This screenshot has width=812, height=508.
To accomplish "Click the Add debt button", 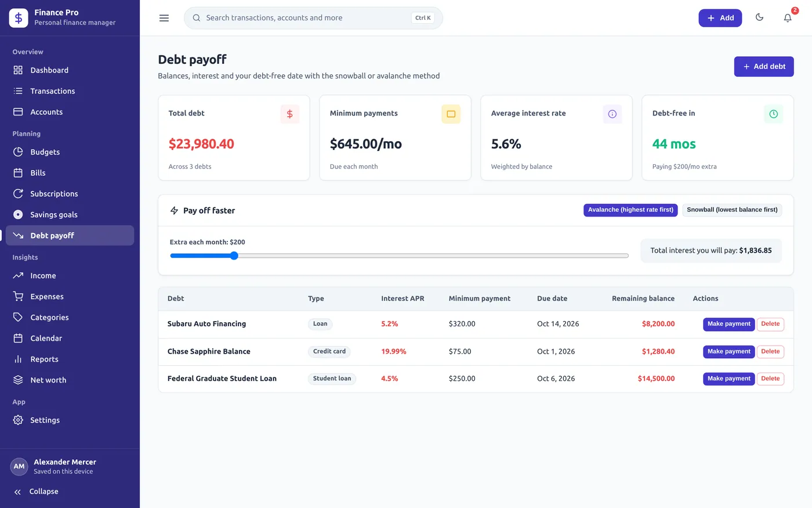I will click(x=764, y=67).
